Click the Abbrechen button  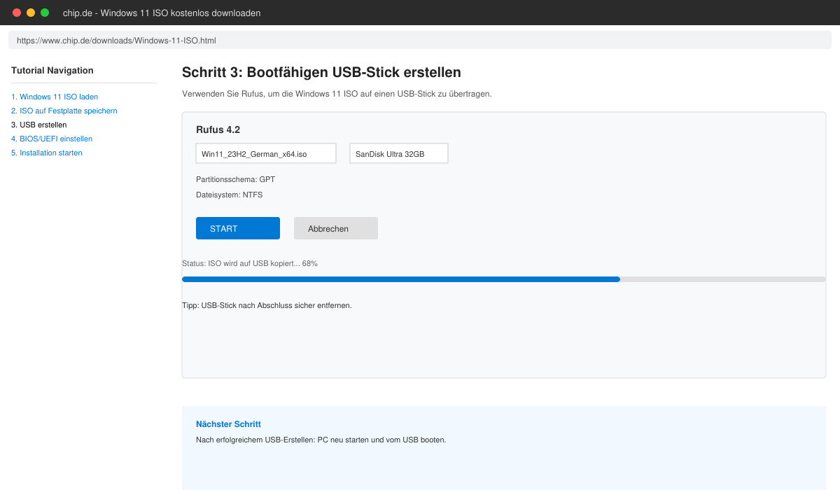coord(336,228)
